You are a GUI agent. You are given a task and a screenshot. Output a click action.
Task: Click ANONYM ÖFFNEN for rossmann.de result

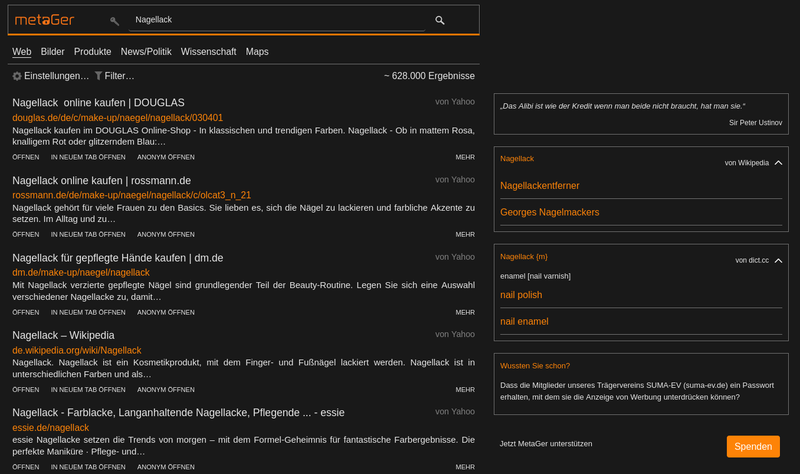tap(166, 235)
